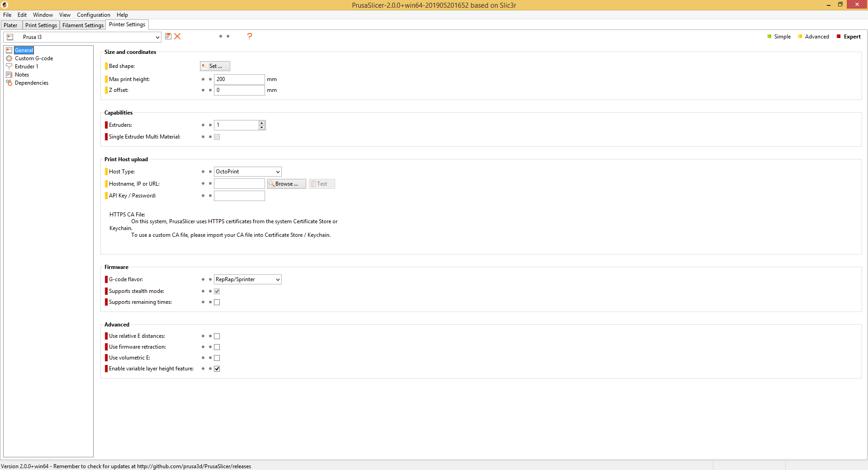Enable Use volumetric E checkbox
The width and height of the screenshot is (868, 470).
217,358
